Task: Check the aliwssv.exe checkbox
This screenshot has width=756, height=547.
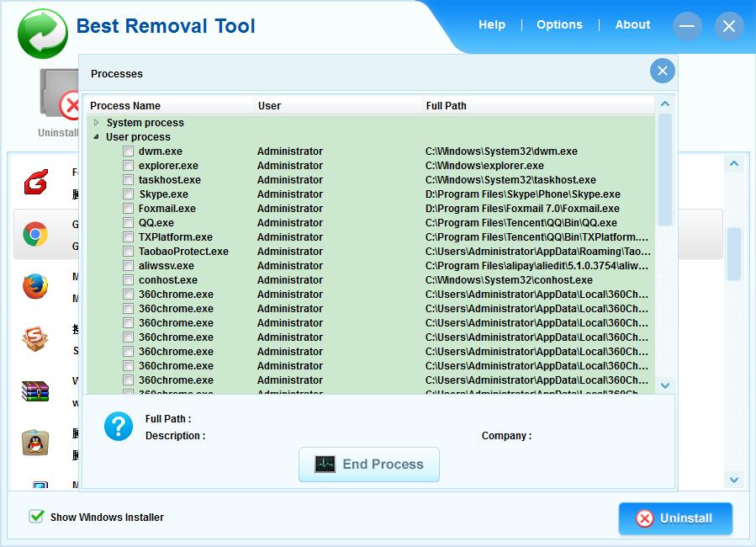Action: click(x=129, y=266)
